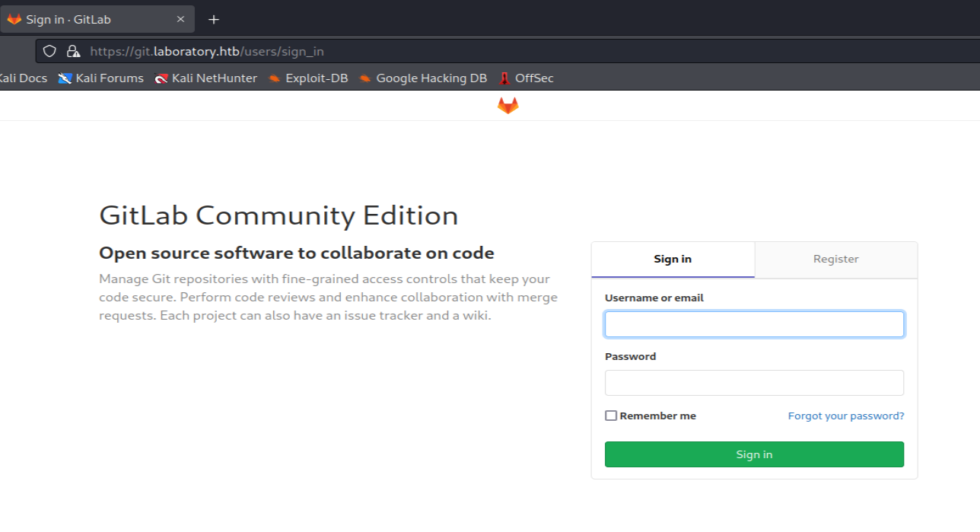This screenshot has height=532, width=980.
Task: Open the Kali NetHunter bookmark
Action: [205, 78]
